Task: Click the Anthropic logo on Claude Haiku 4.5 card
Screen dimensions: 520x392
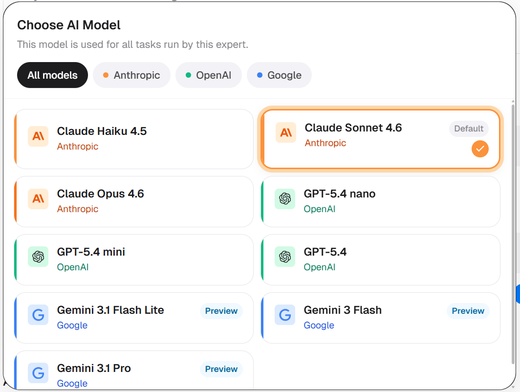Action: point(38,136)
